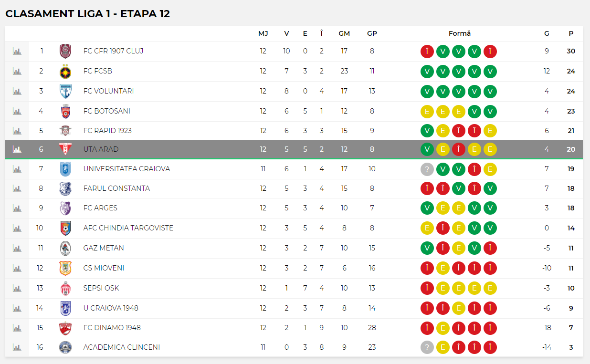Click the first green V badge in FC Arges row
Screen dimensions: 590x364
(x=427, y=208)
